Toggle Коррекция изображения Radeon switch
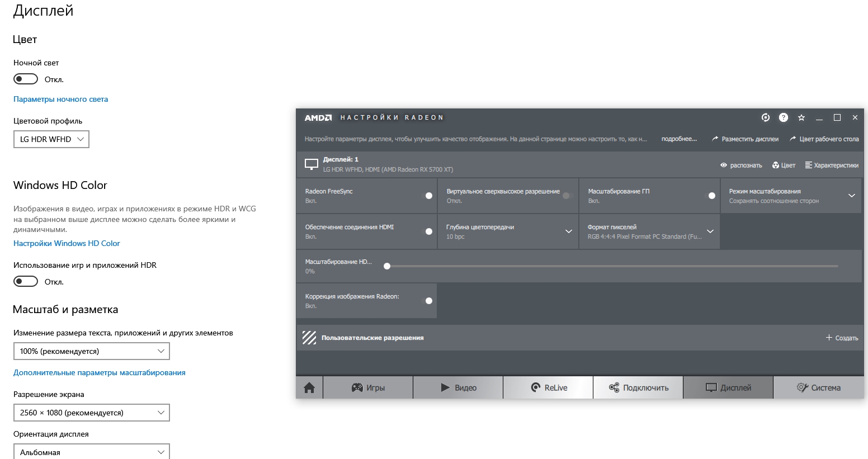Viewport: 868px width, 459px height. (428, 301)
